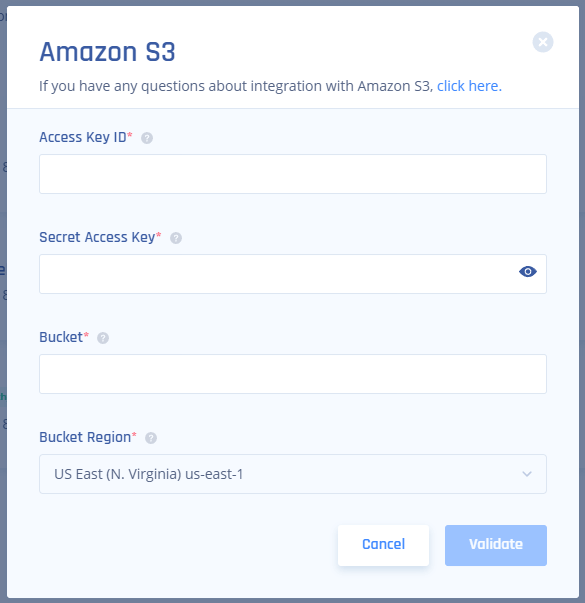The width and height of the screenshot is (585, 603).
Task: Click the help icon beside Secret Access Key
Action: tap(176, 238)
